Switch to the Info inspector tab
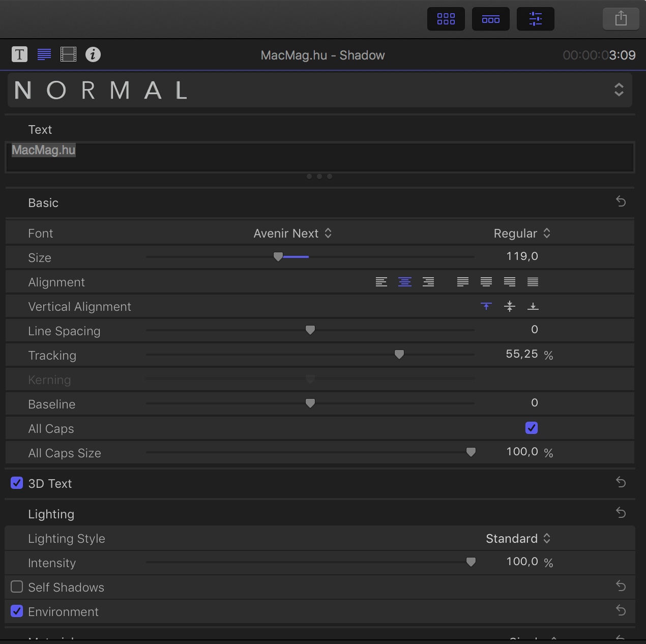 93,54
